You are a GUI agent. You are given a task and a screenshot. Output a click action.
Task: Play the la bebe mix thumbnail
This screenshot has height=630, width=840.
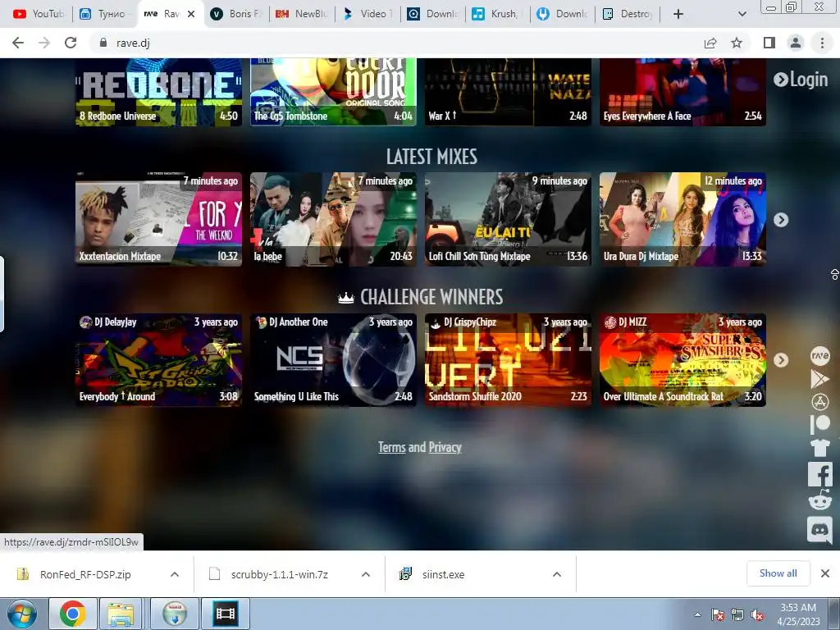[x=333, y=219]
